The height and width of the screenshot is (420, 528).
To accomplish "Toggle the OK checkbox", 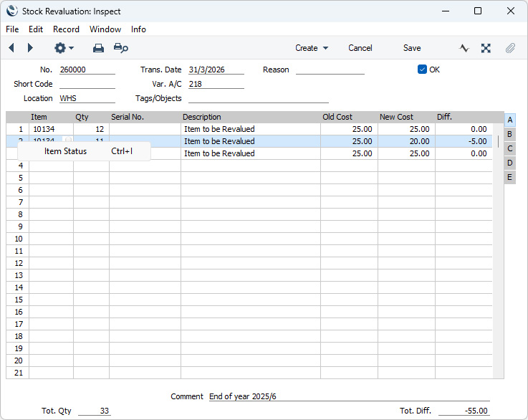I will pyautogui.click(x=422, y=70).
